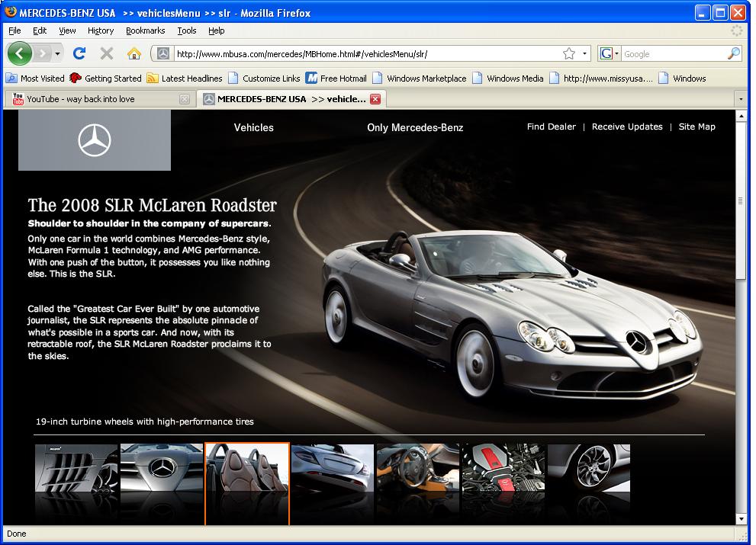This screenshot has height=545, width=756.
Task: View the red engine cover thumbnail
Action: pos(503,467)
